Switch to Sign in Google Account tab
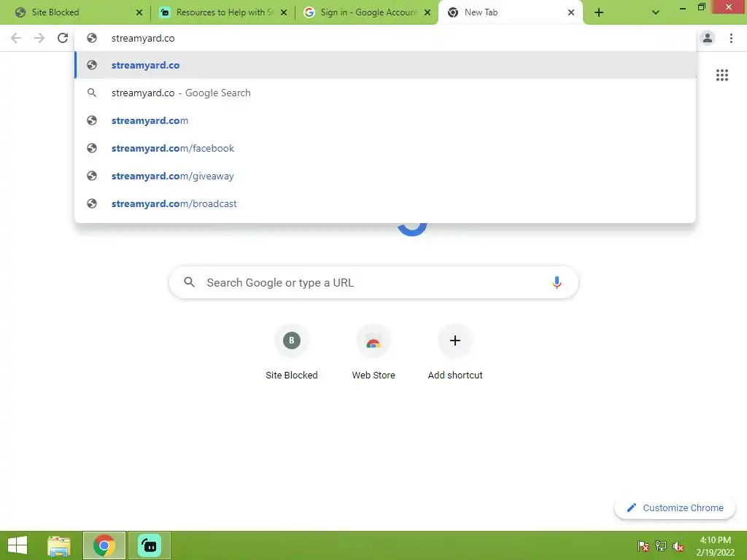 pyautogui.click(x=366, y=12)
